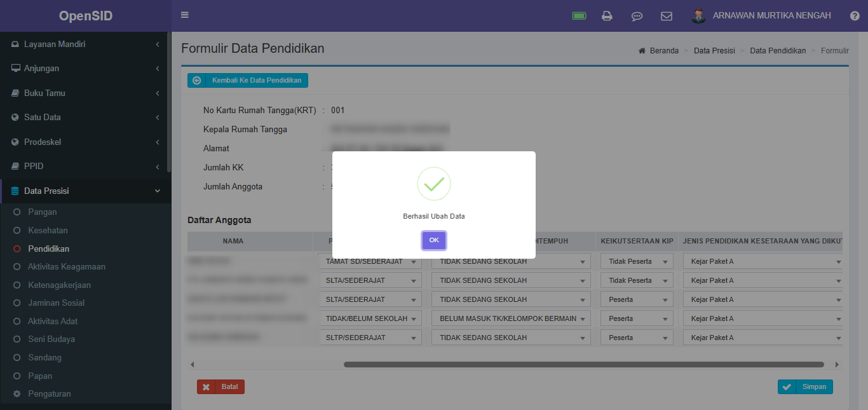Expand Buku Tamu sidebar menu
The width and height of the screenshot is (868, 410).
point(86,93)
